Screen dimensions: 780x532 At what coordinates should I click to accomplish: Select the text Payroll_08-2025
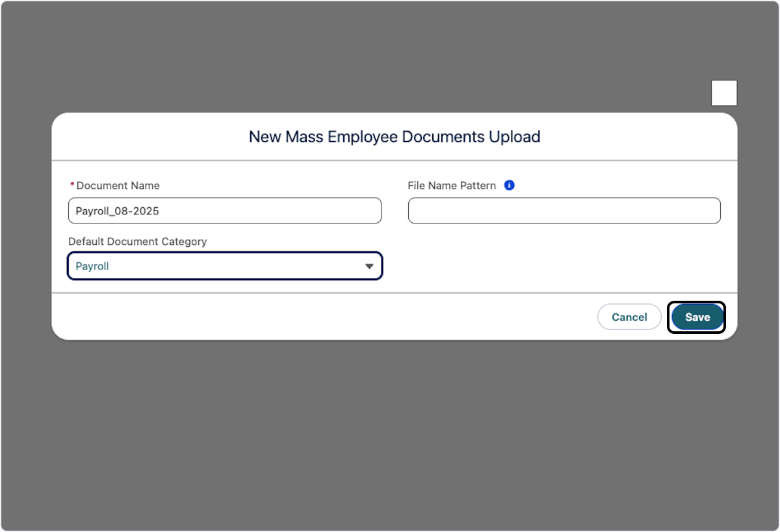(117, 210)
